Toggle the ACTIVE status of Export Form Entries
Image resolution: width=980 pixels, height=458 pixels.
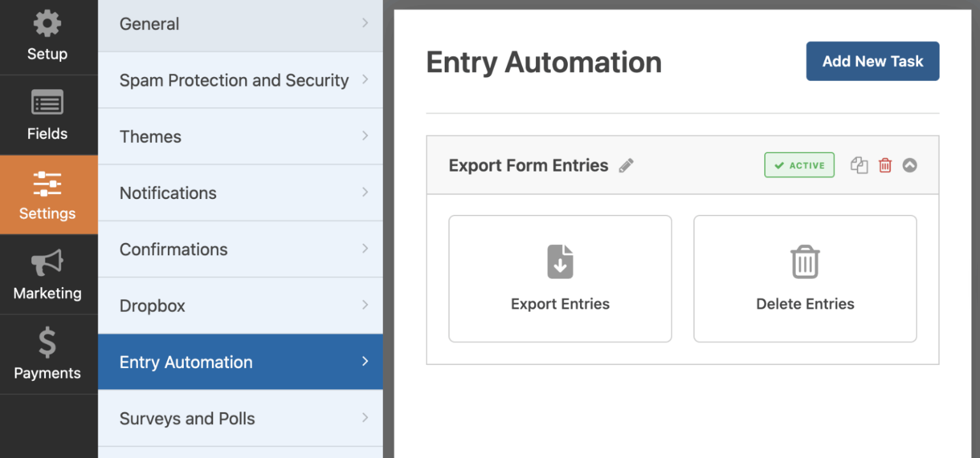(799, 165)
